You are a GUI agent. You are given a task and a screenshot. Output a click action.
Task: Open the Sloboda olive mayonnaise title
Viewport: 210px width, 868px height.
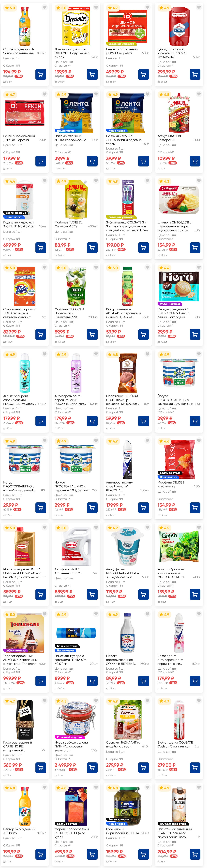(69, 311)
